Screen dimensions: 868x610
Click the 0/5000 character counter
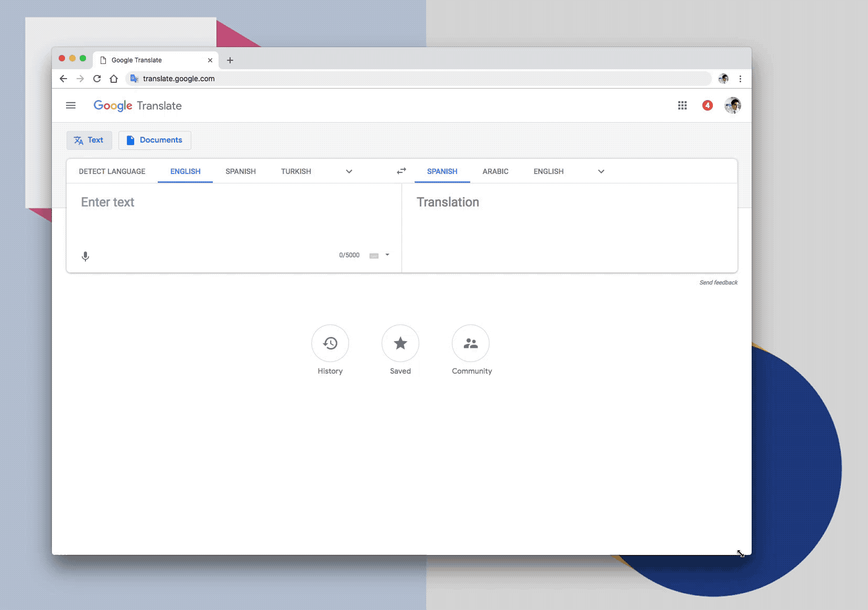click(349, 255)
